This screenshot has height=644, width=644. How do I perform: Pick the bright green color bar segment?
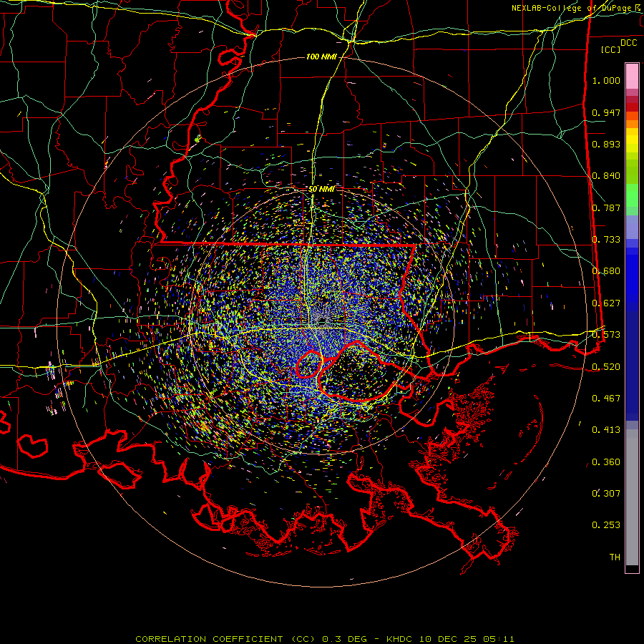(x=632, y=195)
